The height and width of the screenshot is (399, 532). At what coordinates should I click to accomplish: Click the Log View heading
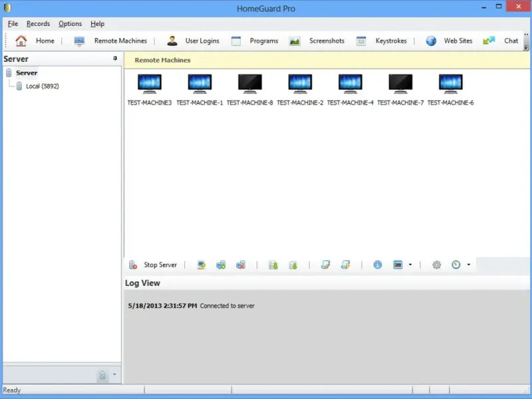(x=142, y=283)
